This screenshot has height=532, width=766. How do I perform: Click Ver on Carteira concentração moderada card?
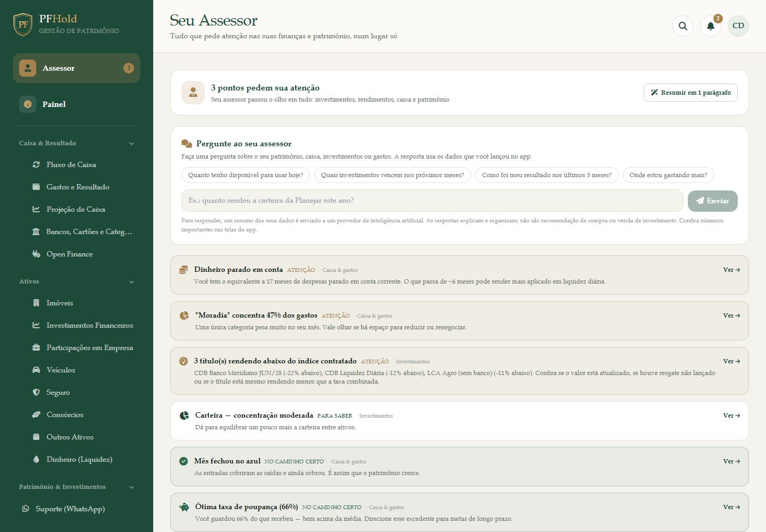(x=731, y=415)
